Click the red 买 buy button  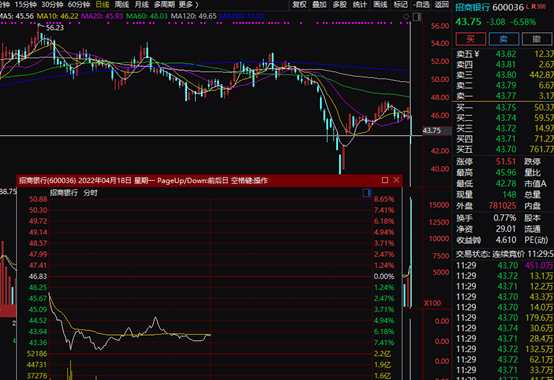click(471, 38)
